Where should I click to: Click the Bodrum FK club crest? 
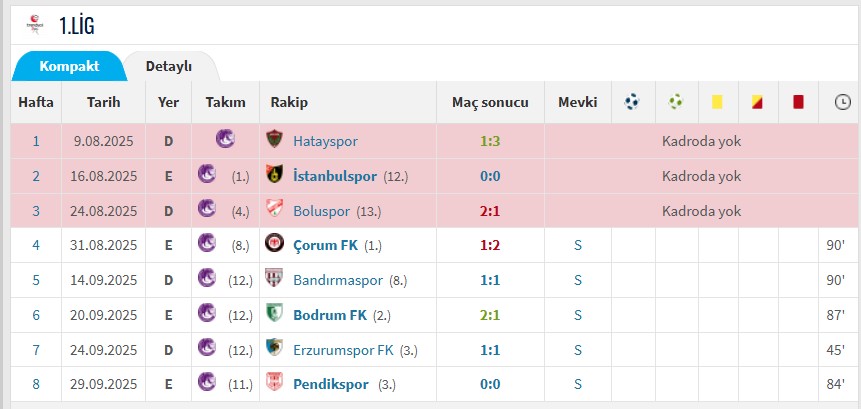pos(275,314)
